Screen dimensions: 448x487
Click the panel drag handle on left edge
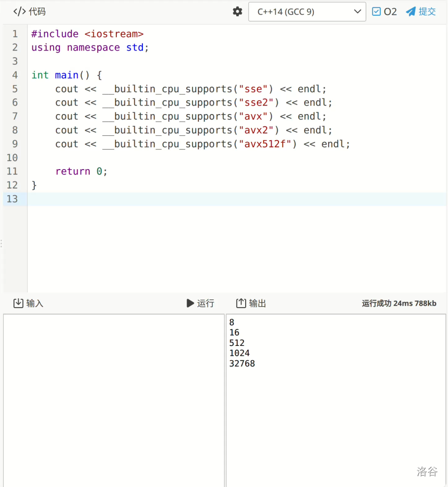click(x=1, y=243)
